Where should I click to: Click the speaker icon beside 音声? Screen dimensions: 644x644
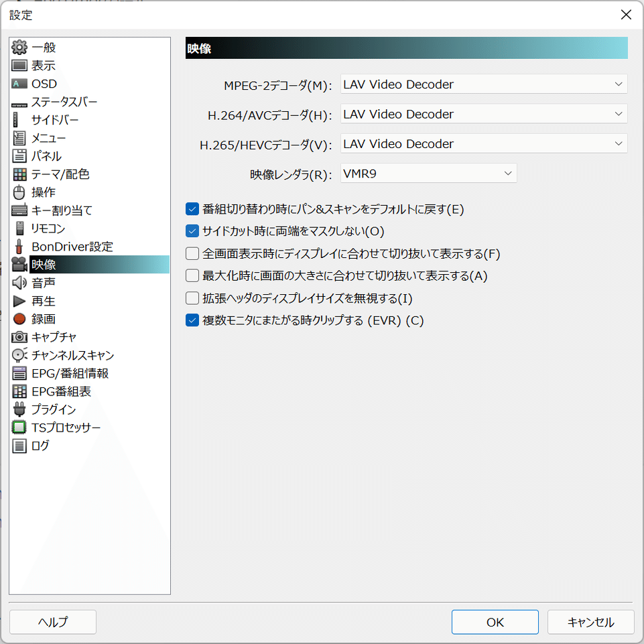[19, 283]
